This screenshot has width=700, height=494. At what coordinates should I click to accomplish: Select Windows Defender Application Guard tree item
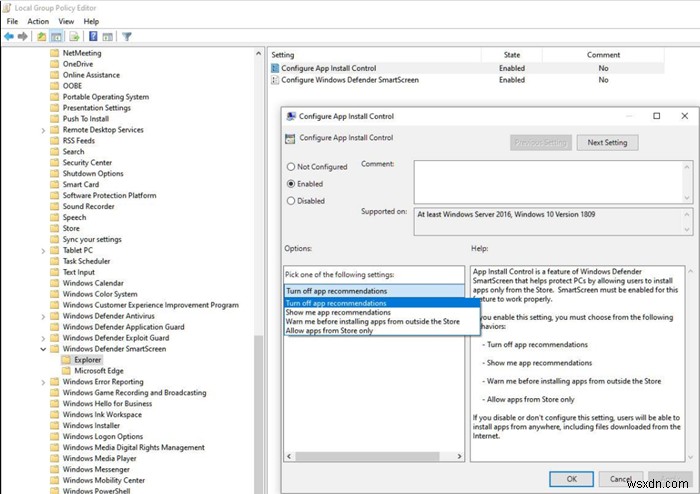[x=123, y=327]
